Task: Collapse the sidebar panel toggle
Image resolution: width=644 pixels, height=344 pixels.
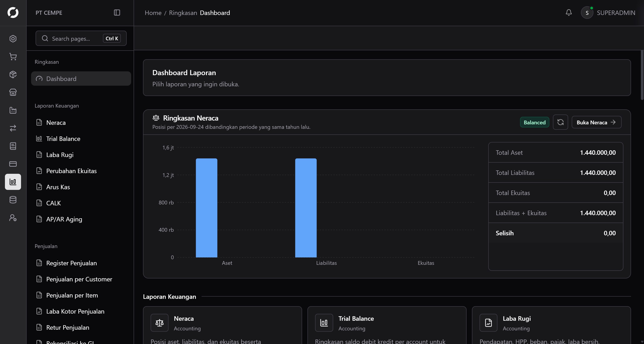Action: 117,13
